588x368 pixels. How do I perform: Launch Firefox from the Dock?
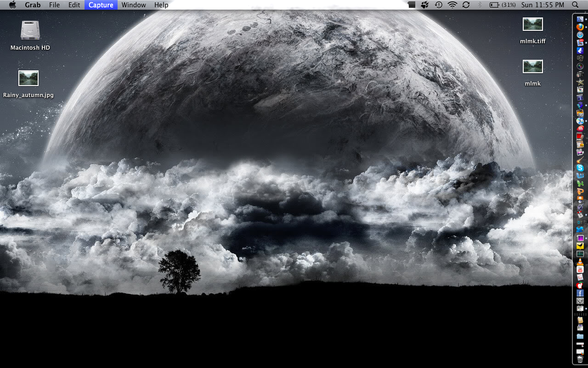(x=580, y=27)
